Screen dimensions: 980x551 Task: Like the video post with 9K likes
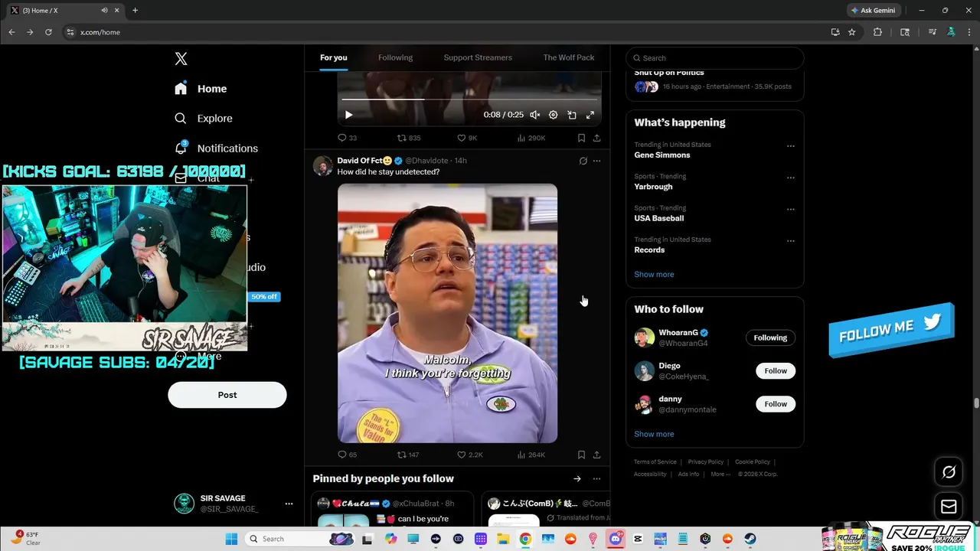tap(467, 138)
